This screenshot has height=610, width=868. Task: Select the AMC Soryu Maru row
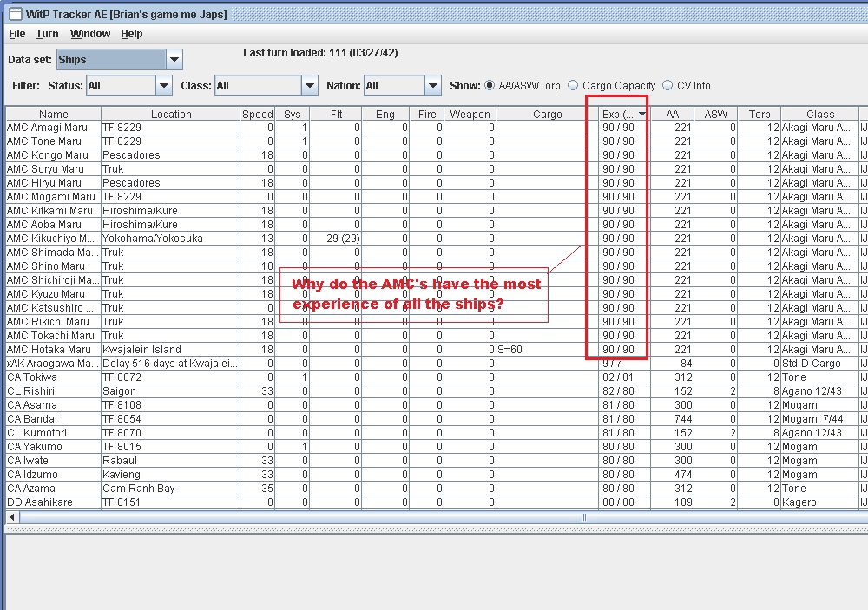437,169
